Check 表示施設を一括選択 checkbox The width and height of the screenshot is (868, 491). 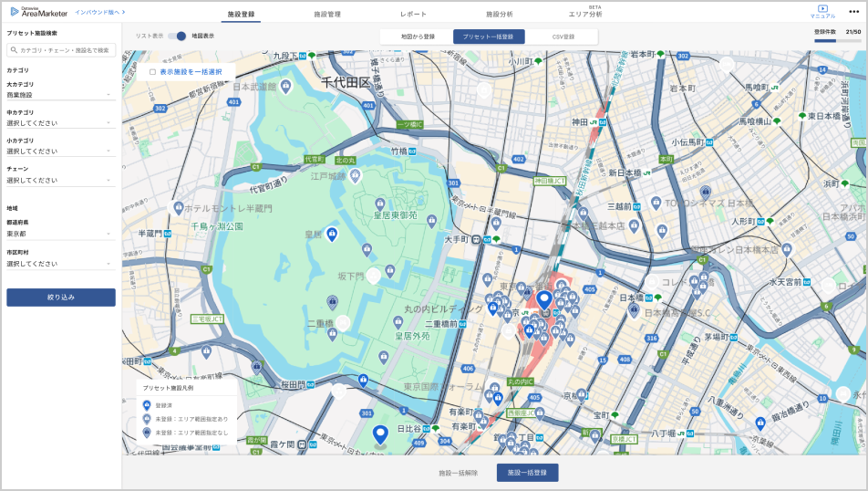[x=152, y=71]
